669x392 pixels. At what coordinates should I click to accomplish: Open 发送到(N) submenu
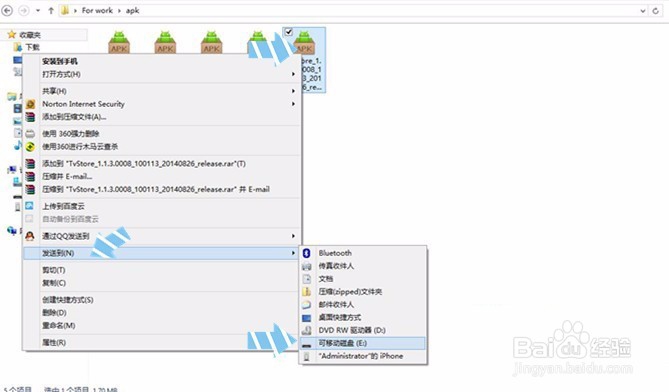click(162, 253)
